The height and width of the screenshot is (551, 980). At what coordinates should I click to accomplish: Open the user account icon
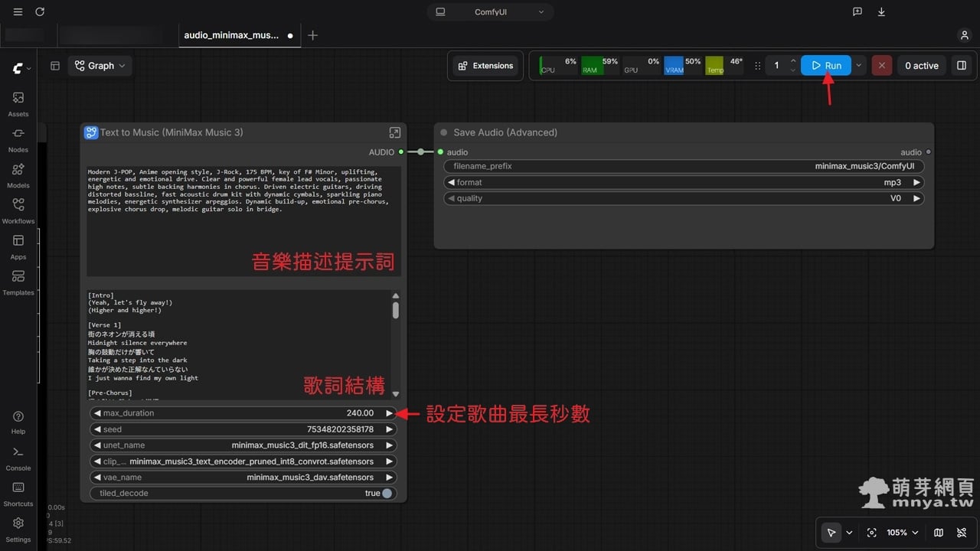coord(965,35)
